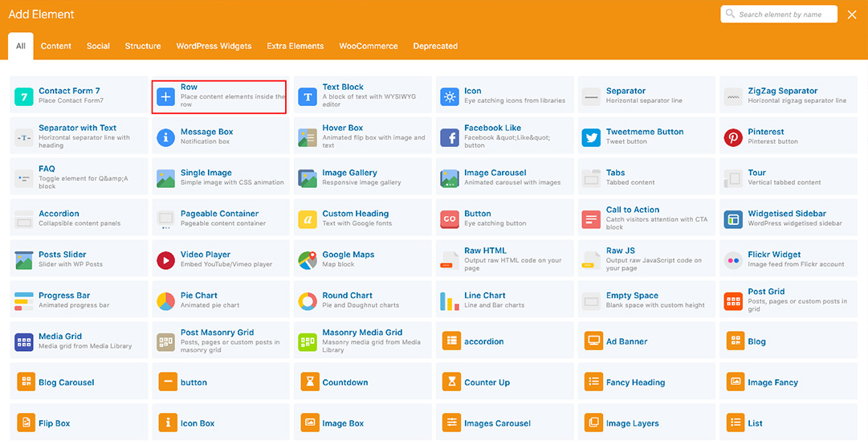
Task: Click the Post Grid orange icon
Action: pyautogui.click(x=733, y=301)
